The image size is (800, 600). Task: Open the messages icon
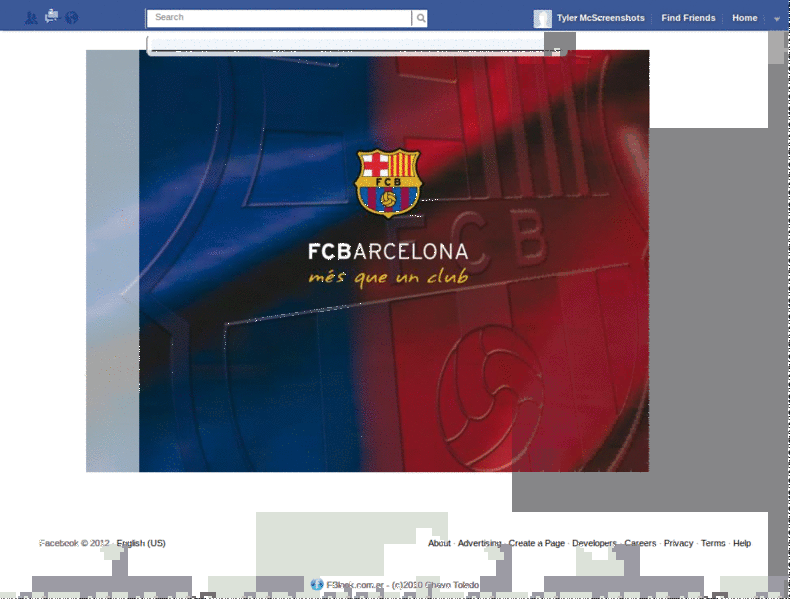coord(52,17)
